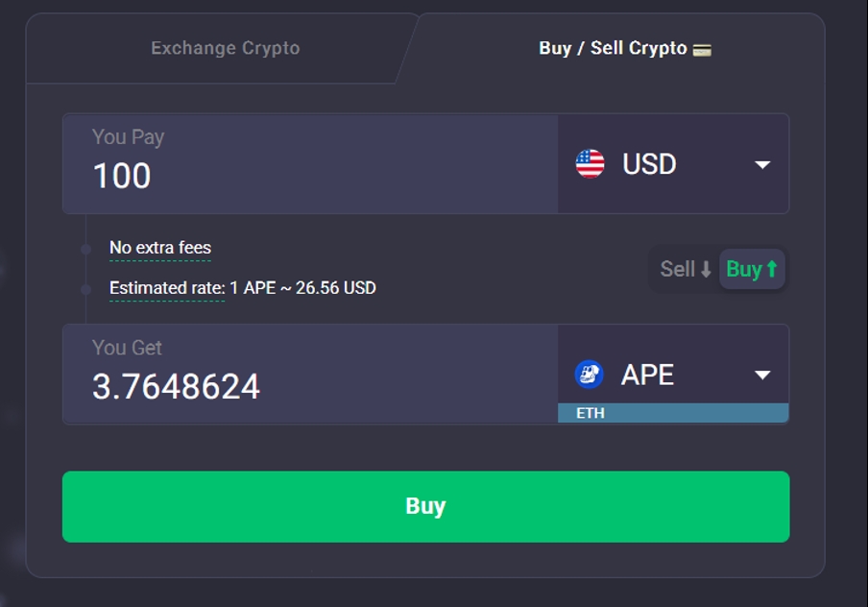Click the ETH network badge
Image resolution: width=868 pixels, height=607 pixels.
(673, 413)
